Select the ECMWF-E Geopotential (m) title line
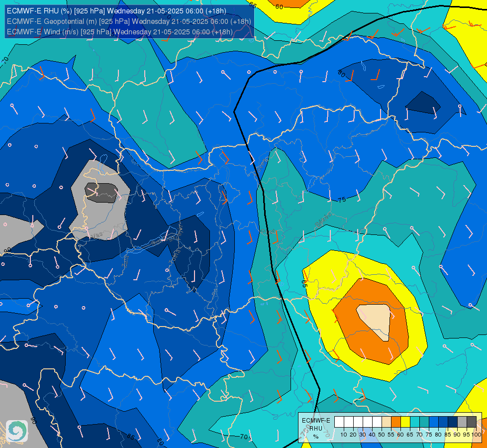Image resolution: width=487 pixels, height=448 pixels. click(129, 21)
